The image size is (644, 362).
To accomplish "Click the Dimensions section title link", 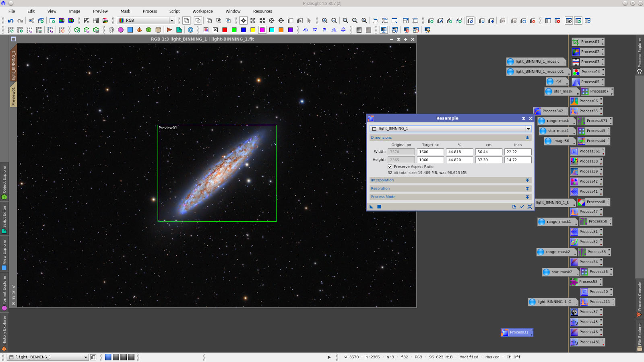I will pyautogui.click(x=381, y=138).
